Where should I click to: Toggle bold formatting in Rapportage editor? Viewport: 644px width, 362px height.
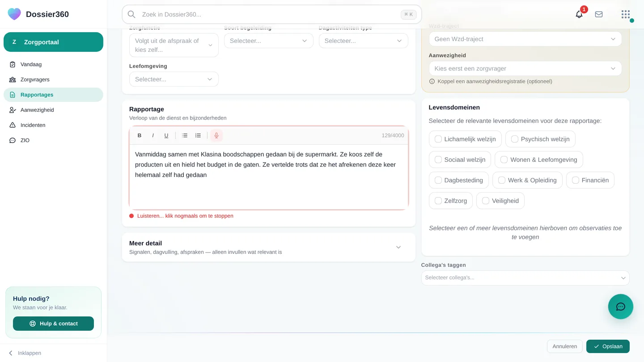pyautogui.click(x=140, y=135)
